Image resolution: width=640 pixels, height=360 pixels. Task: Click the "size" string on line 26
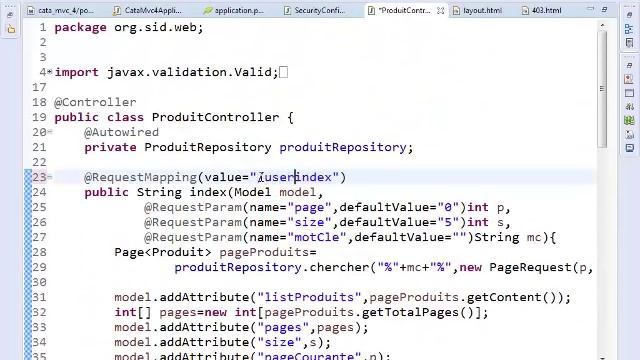[309, 222]
